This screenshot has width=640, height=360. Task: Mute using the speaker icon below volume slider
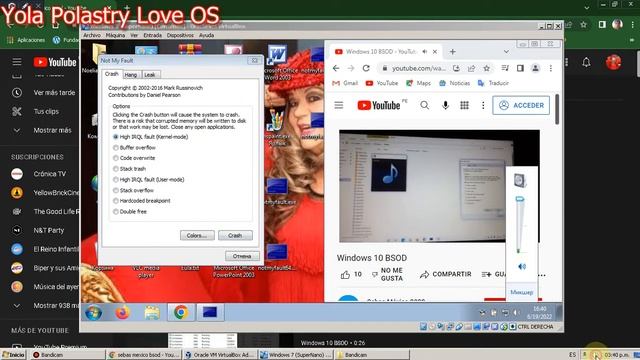point(522,267)
